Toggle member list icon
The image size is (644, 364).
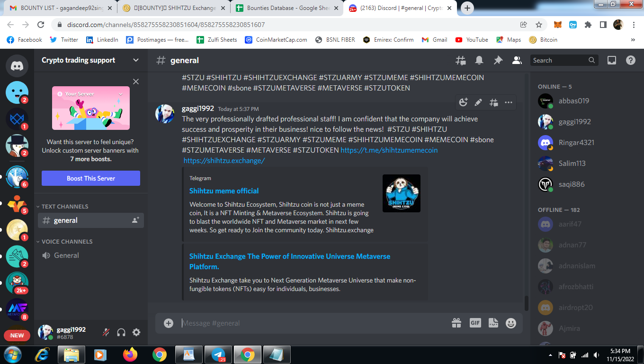[517, 60]
